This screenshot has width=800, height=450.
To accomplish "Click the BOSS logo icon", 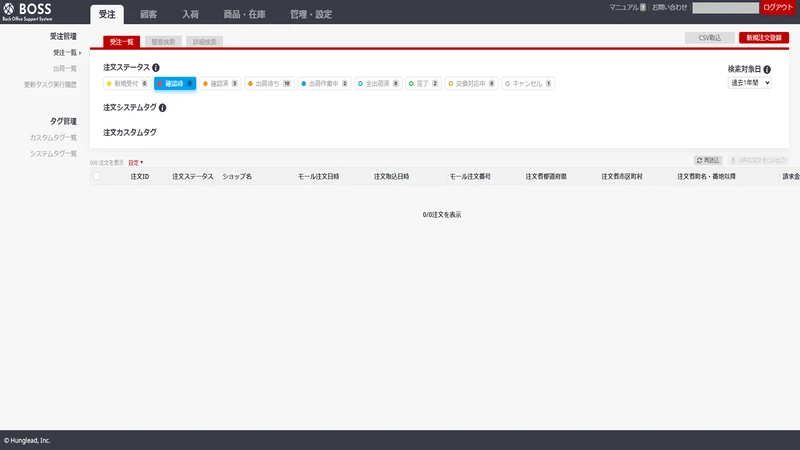I will click(9, 9).
